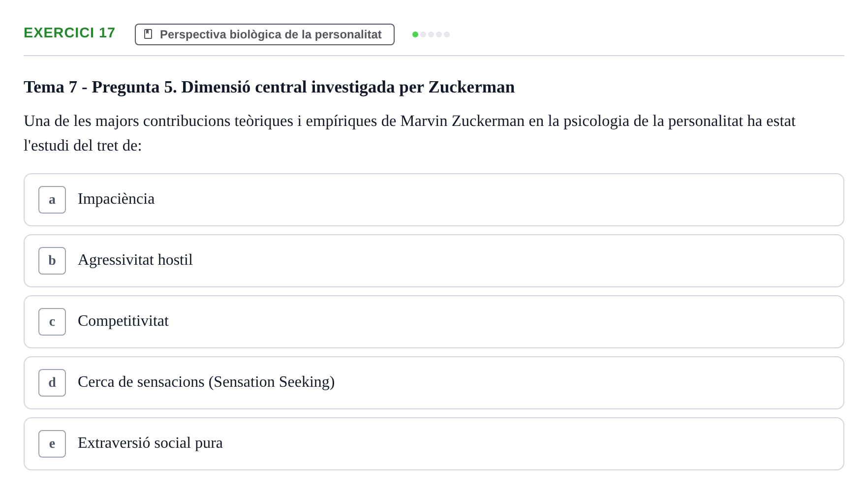Viewport: 868px width, 495px height.
Task: Click the EXERCICI 17 heading
Action: 69,32
